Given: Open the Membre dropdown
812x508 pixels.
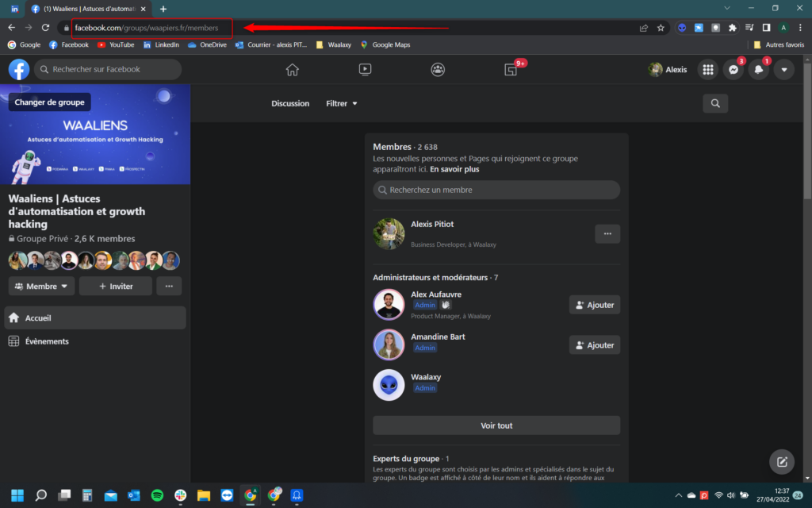Looking at the screenshot, I should point(41,286).
